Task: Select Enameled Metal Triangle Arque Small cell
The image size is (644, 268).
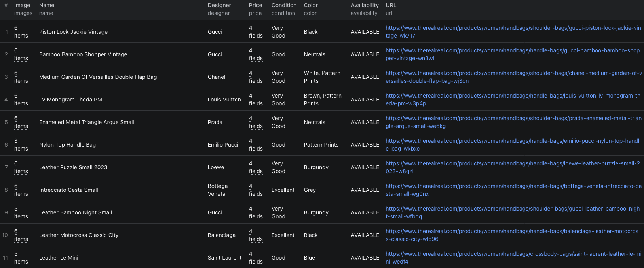Action: [86, 122]
